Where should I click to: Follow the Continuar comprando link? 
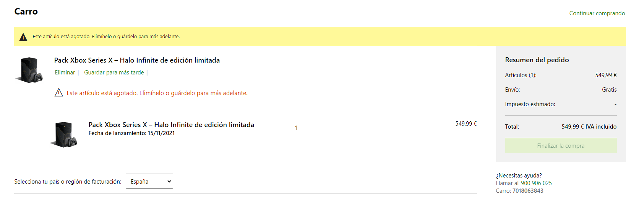coord(597,13)
